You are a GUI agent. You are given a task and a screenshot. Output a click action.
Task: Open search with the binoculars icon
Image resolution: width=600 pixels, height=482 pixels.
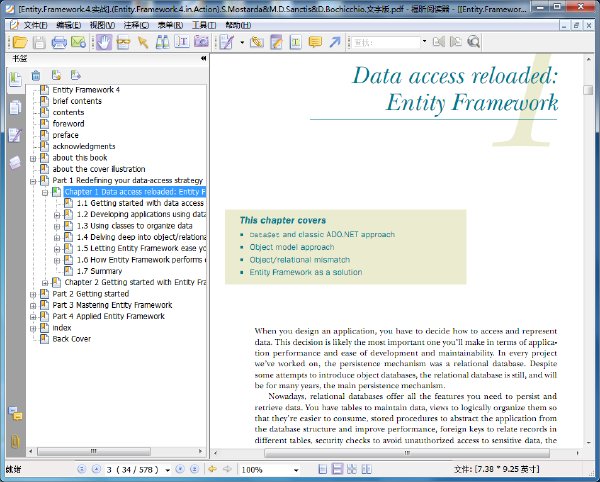(163, 42)
